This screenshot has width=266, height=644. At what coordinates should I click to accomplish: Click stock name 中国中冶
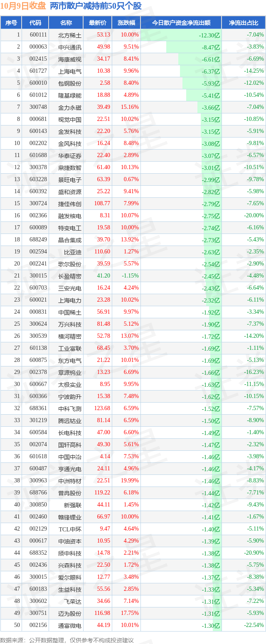pos(70,457)
